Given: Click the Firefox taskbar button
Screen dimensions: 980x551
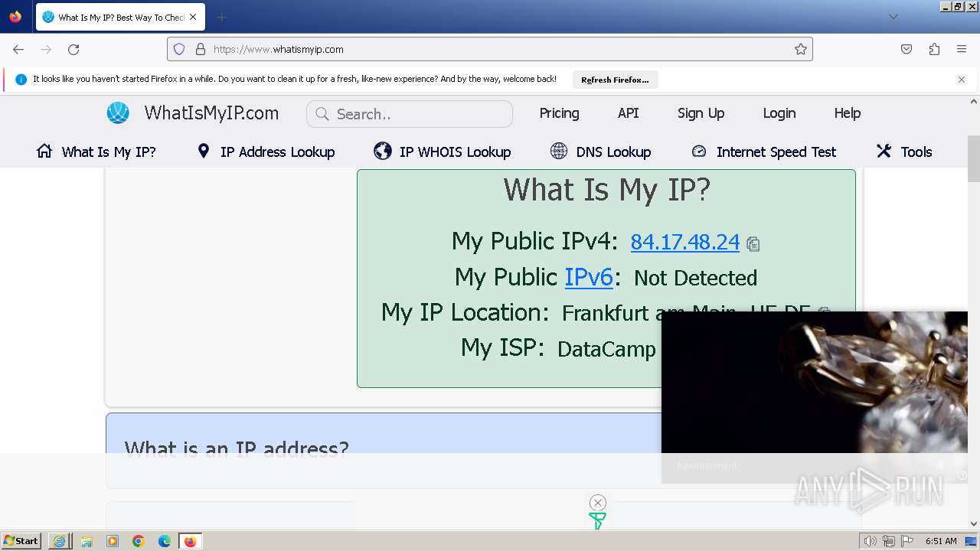Looking at the screenshot, I should [191, 541].
